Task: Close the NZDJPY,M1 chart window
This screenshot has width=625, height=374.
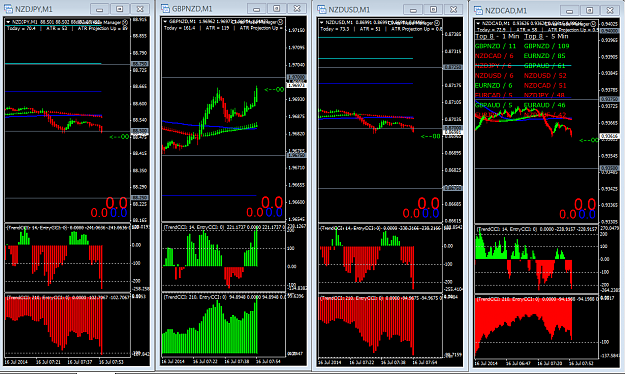Action: coord(140,9)
